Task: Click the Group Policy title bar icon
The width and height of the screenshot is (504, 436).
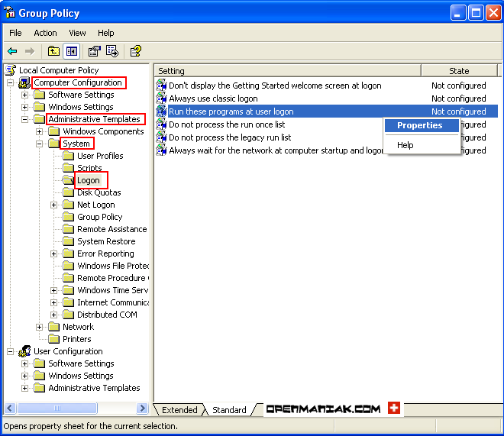Action: tap(10, 12)
